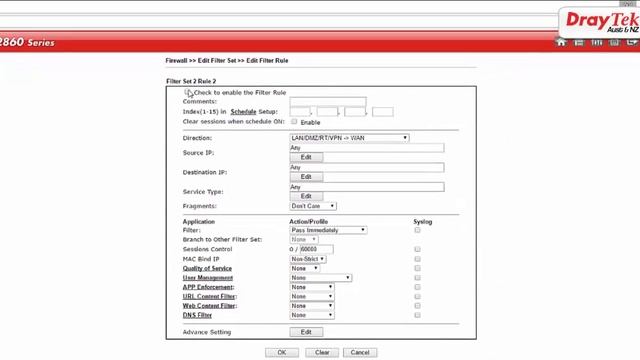Check to enable the Filter Rule
Image resolution: width=640 pixels, height=360 pixels.
point(187,92)
